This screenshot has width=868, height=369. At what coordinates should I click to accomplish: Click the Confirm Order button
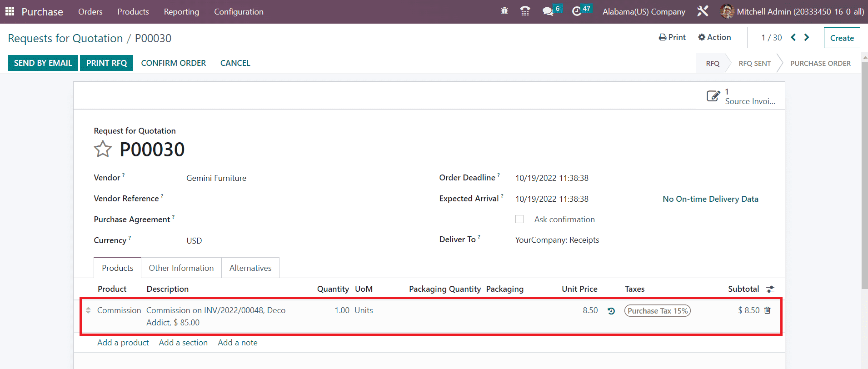[173, 63]
